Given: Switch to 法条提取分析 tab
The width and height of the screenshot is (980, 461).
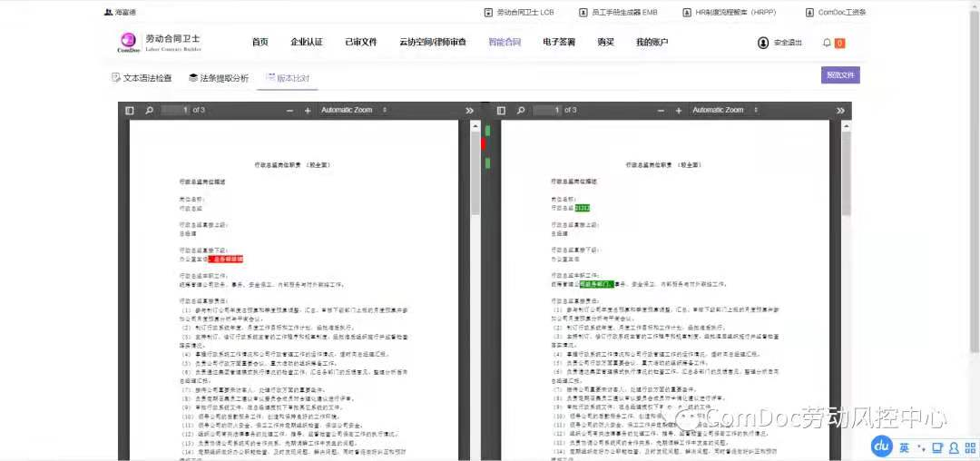Looking at the screenshot, I should (x=218, y=78).
